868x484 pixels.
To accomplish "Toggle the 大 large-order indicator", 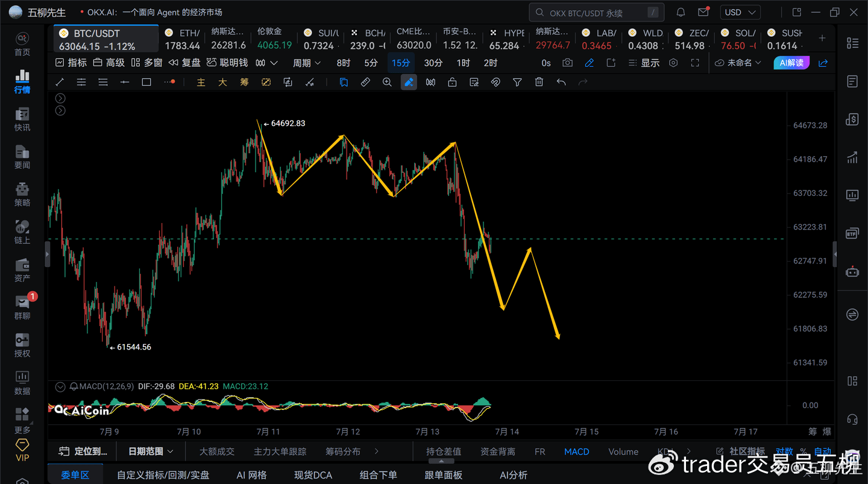I will click(x=222, y=82).
